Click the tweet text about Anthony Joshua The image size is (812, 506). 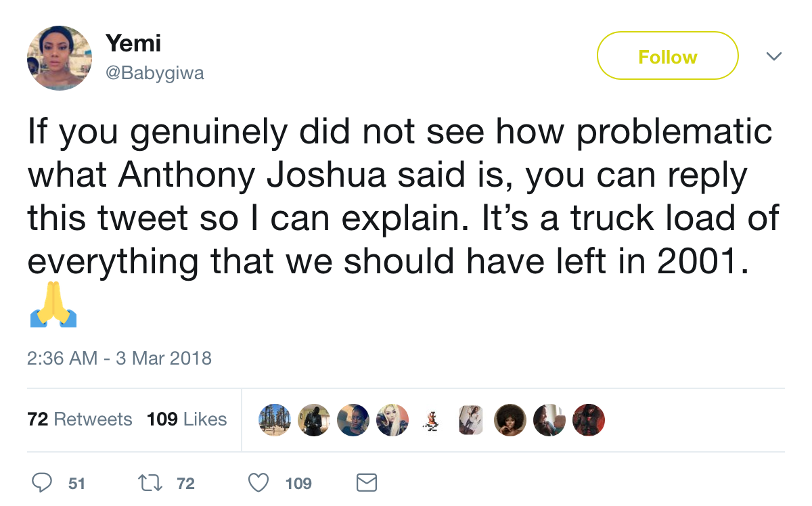pos(399,197)
